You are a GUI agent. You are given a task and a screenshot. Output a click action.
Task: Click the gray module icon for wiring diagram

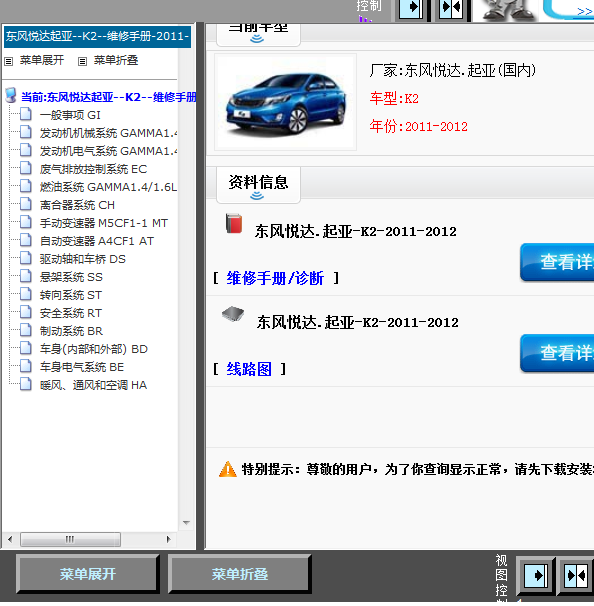[233, 313]
